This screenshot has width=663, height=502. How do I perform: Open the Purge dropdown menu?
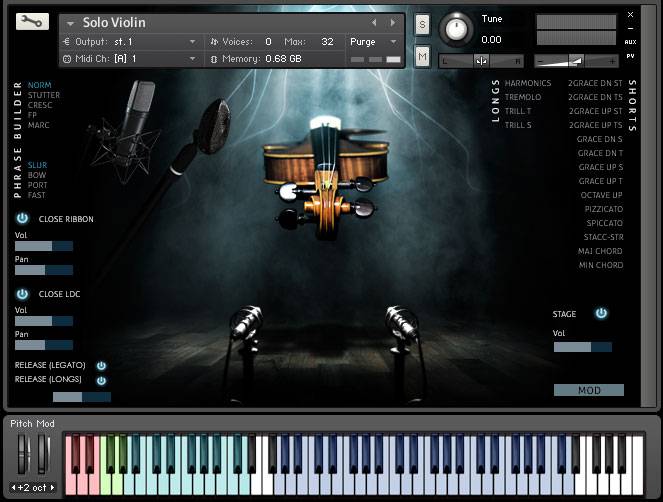pos(393,42)
